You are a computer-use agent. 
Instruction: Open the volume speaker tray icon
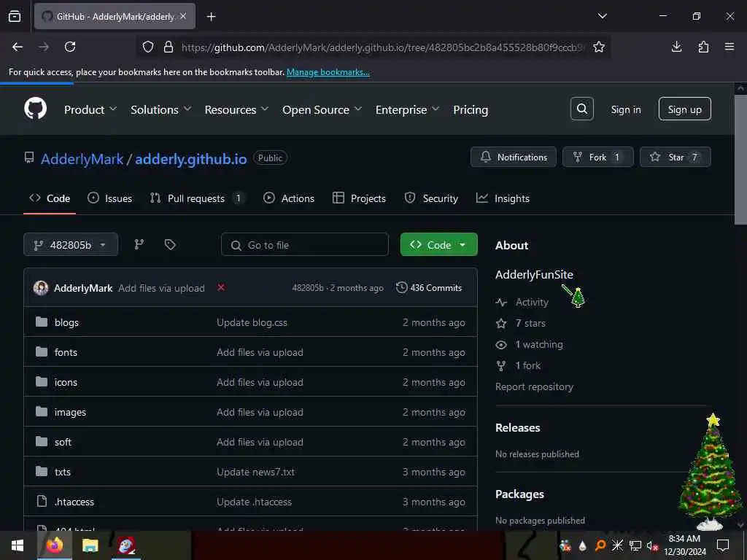pos(651,545)
